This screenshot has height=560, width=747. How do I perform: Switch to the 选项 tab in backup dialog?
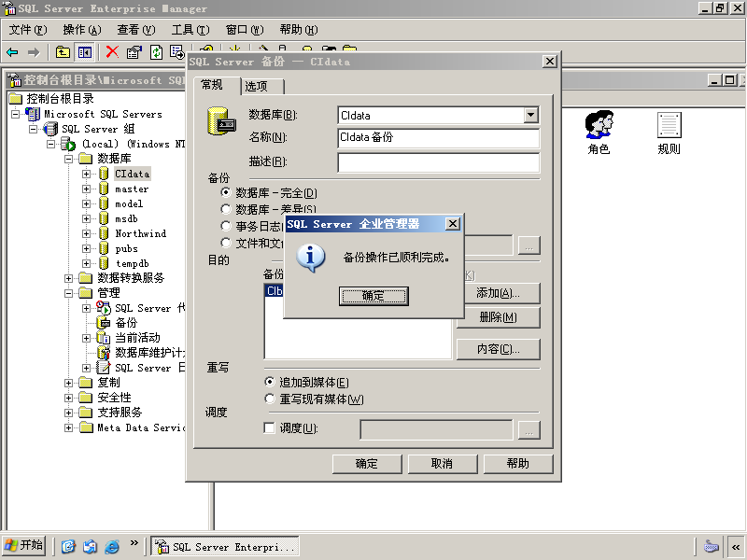point(262,86)
